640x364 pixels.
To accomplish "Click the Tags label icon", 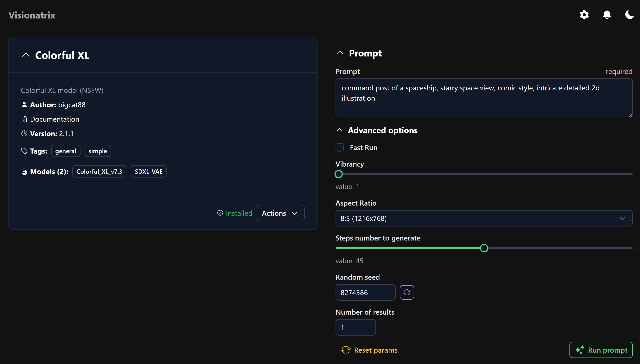I will tap(24, 151).
